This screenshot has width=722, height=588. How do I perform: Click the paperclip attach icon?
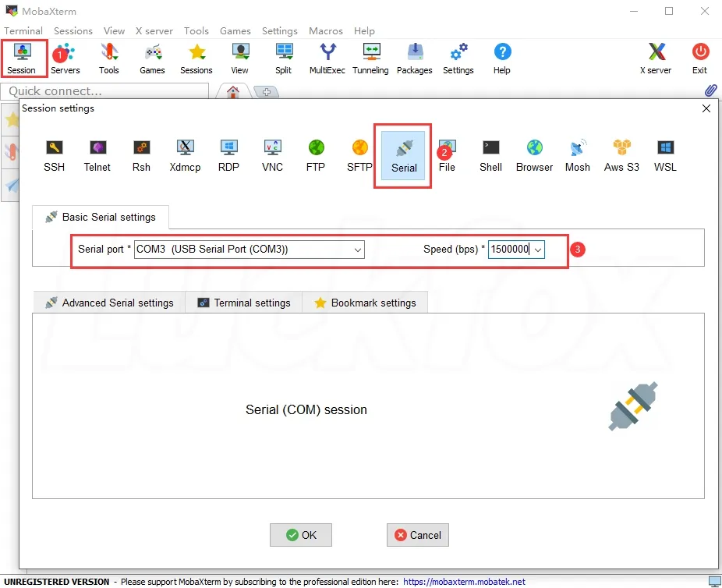tap(710, 90)
